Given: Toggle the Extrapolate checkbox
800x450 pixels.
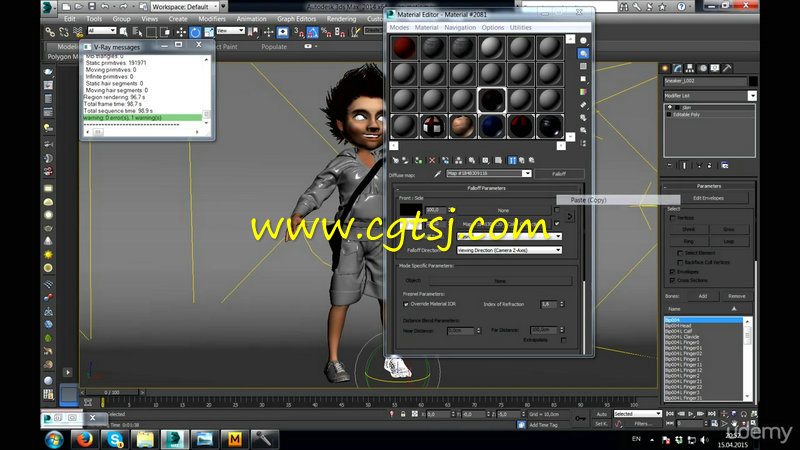Looking at the screenshot, I should [563, 340].
